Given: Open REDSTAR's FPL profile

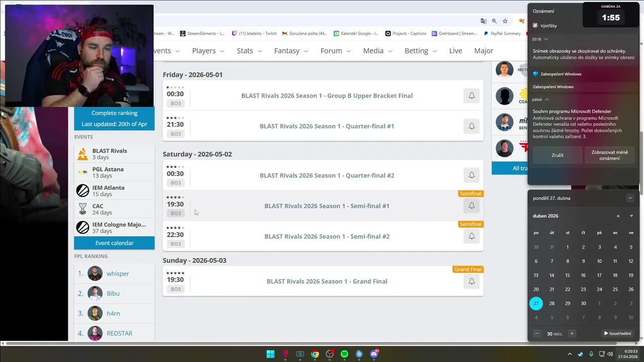Looking at the screenshot, I should (119, 333).
